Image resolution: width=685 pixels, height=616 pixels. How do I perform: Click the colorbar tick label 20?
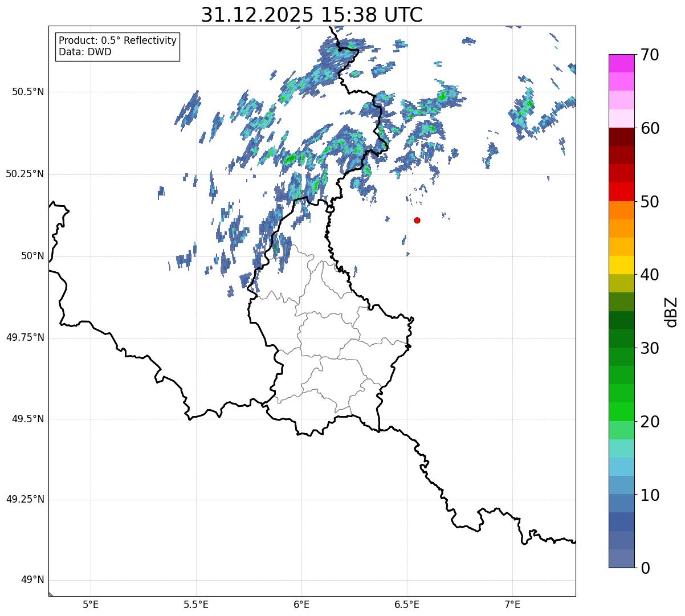pos(650,422)
